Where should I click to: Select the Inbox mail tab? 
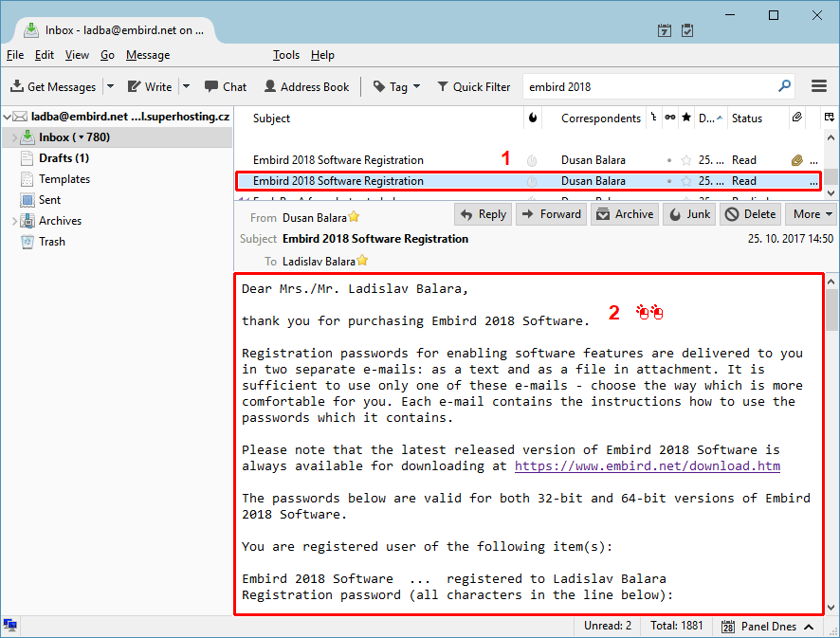[x=114, y=30]
